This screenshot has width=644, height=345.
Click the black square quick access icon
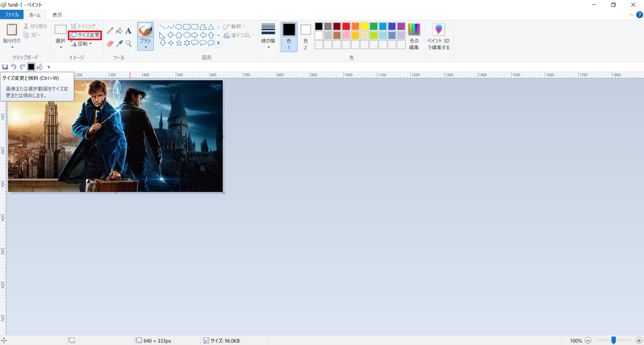click(31, 67)
